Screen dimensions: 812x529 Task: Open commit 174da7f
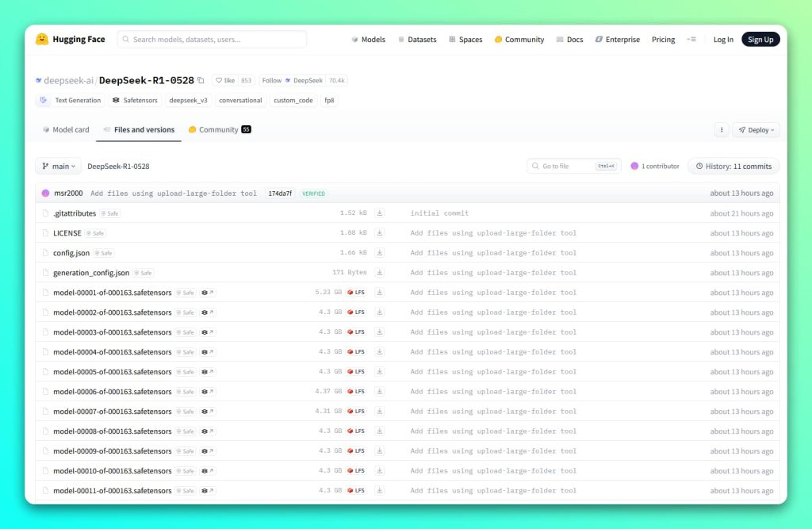[280, 194]
